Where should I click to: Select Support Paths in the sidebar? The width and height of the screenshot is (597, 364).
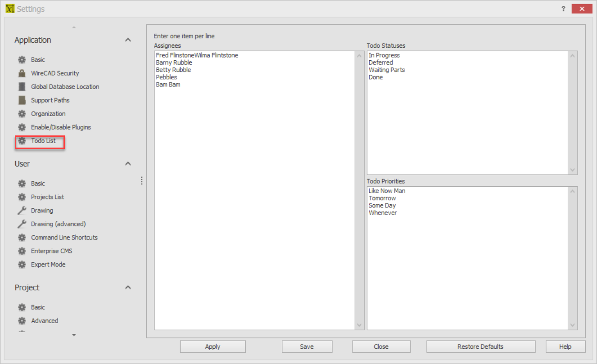click(50, 100)
